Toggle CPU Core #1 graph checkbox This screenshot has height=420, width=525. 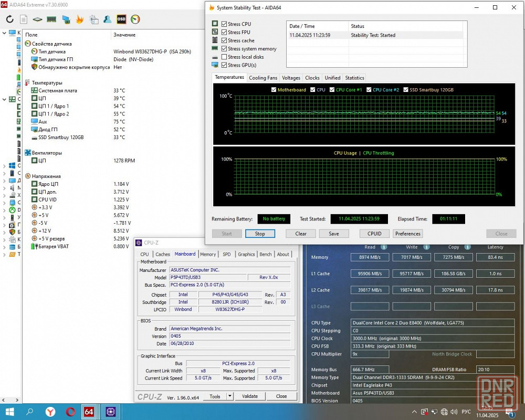(x=332, y=90)
